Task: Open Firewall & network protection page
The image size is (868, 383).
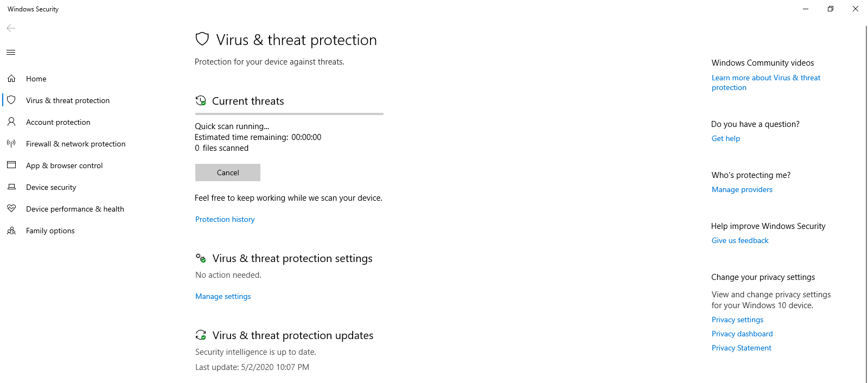Action: [x=75, y=144]
